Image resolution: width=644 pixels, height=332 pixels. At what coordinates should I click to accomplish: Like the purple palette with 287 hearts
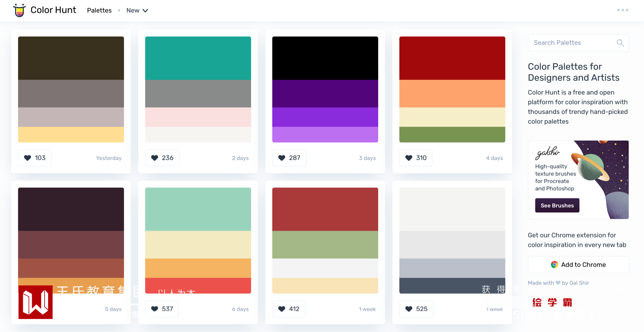[289, 158]
